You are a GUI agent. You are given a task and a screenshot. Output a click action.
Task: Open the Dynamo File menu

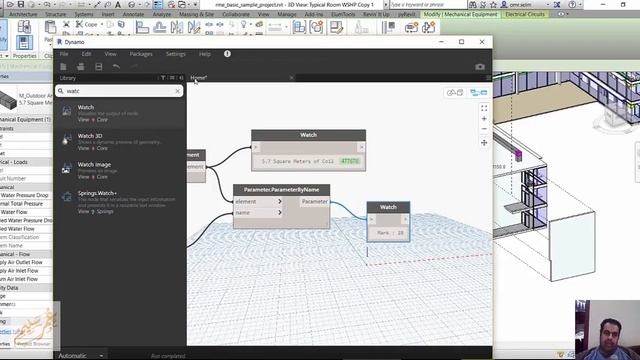pyautogui.click(x=64, y=54)
